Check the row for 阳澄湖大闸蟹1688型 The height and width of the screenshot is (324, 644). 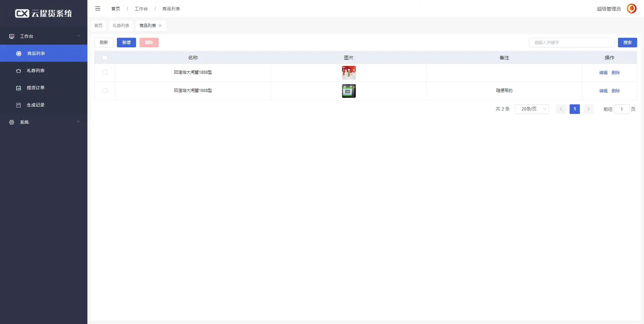(x=105, y=91)
